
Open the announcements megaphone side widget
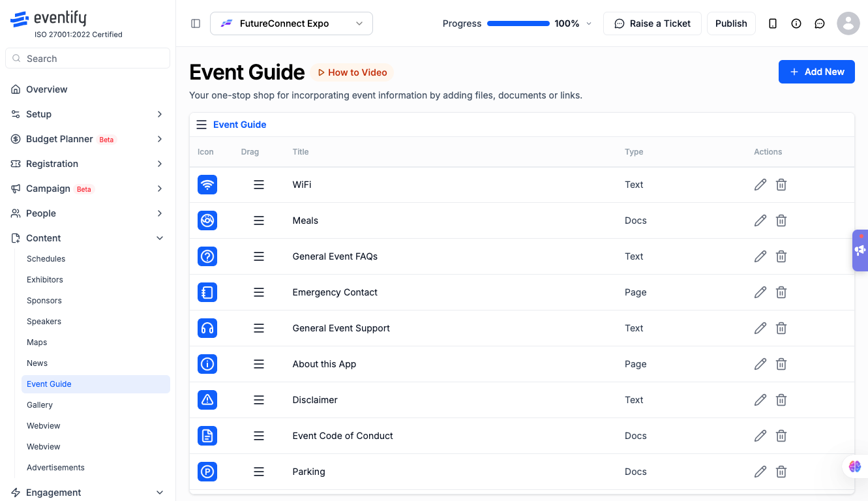coord(860,250)
